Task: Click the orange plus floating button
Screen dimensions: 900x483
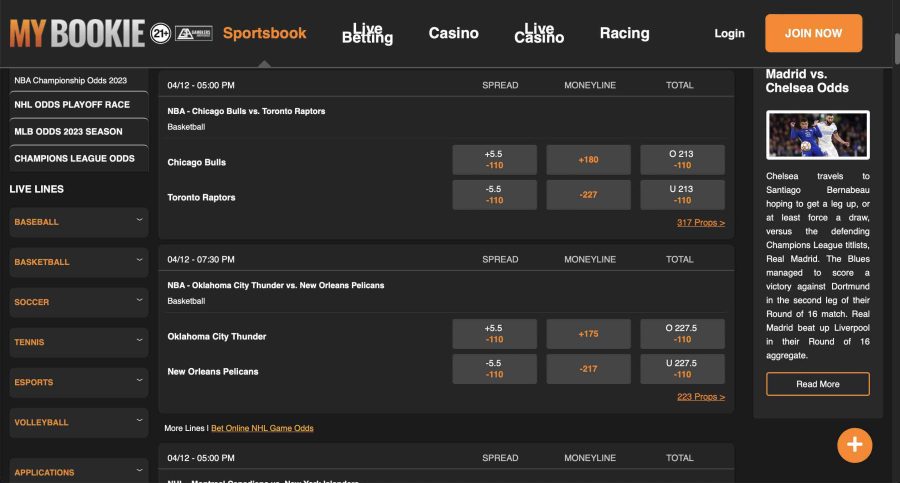Action: [854, 445]
